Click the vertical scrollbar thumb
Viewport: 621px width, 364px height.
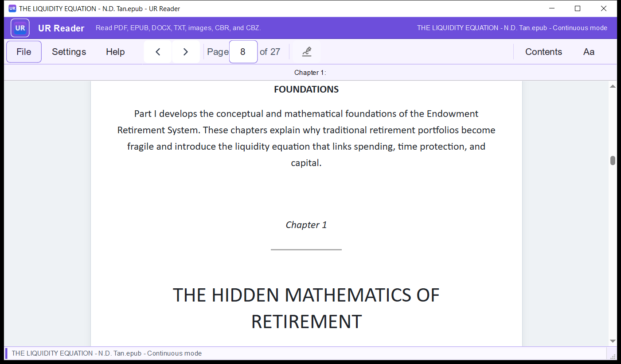pos(613,160)
